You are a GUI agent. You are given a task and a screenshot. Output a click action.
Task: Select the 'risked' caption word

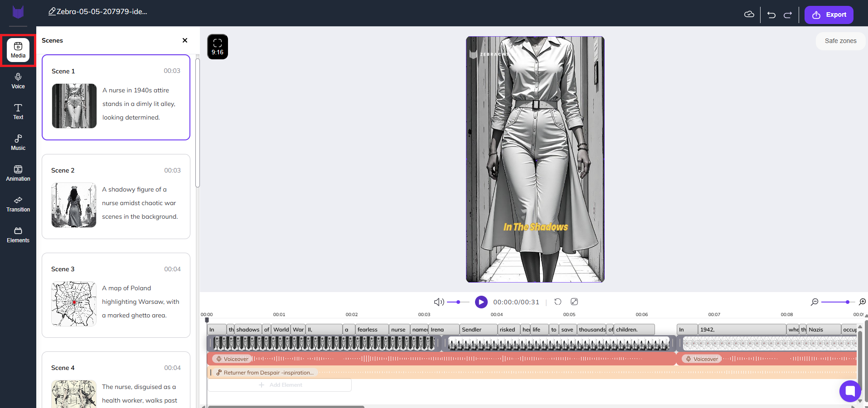click(x=509, y=330)
